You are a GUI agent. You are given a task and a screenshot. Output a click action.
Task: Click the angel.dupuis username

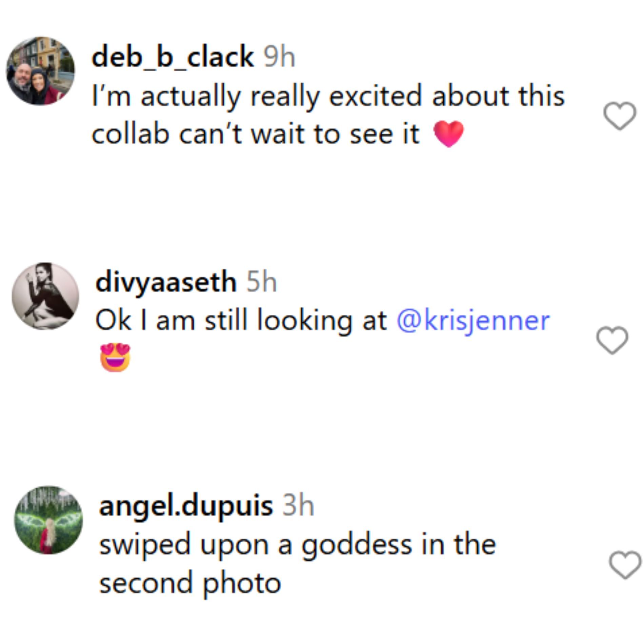[186, 506]
